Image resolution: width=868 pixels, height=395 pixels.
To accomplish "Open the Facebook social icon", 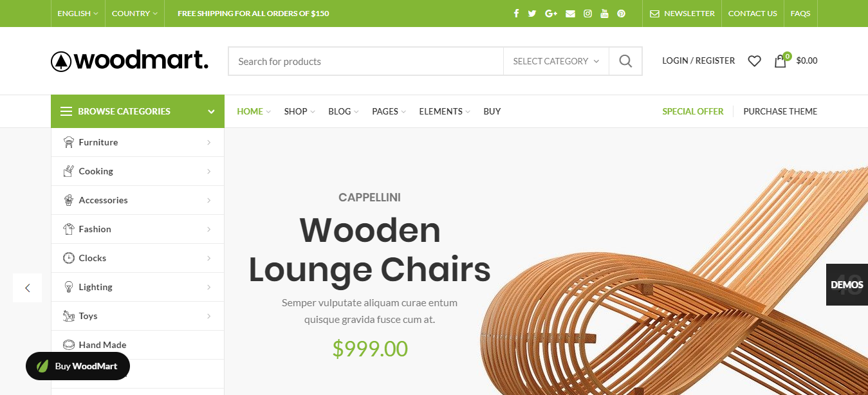I will pyautogui.click(x=516, y=14).
